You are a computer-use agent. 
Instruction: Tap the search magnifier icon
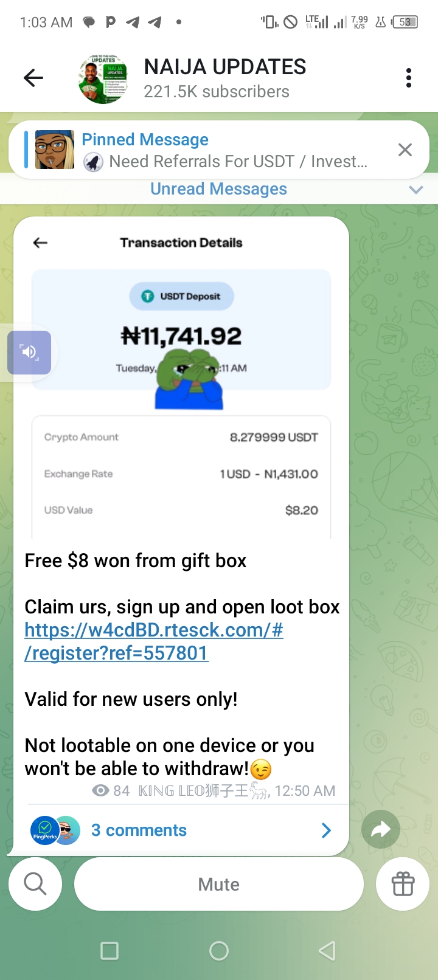click(x=35, y=884)
